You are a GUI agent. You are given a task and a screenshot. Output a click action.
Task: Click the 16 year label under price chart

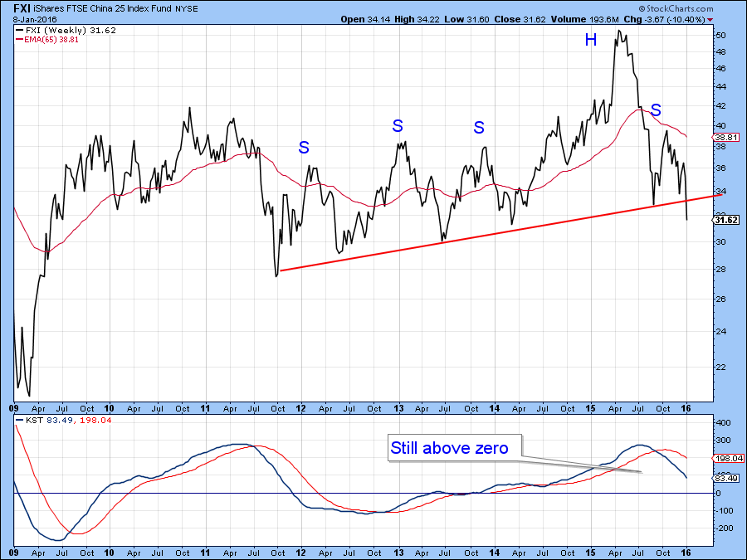click(686, 408)
